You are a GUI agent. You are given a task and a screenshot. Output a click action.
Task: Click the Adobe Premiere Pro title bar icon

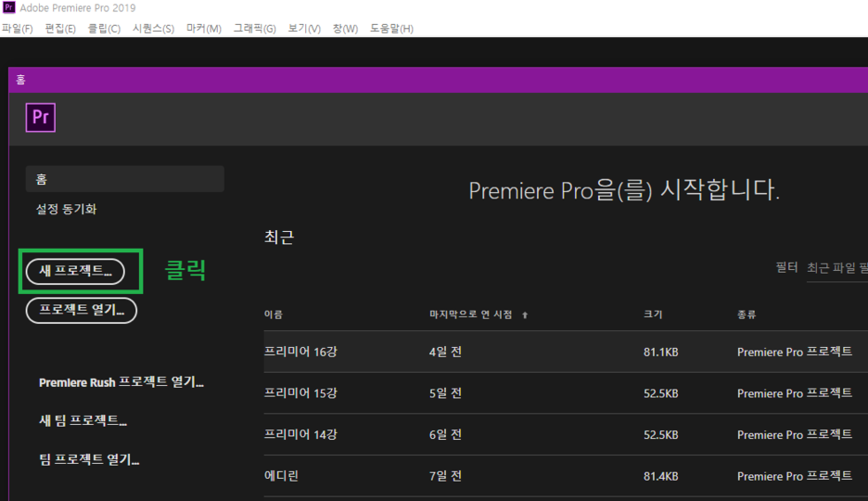coord(9,7)
